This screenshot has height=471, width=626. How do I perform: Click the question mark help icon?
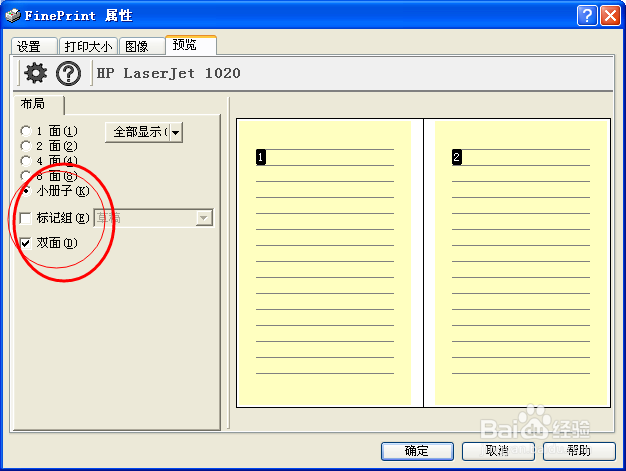pos(68,73)
